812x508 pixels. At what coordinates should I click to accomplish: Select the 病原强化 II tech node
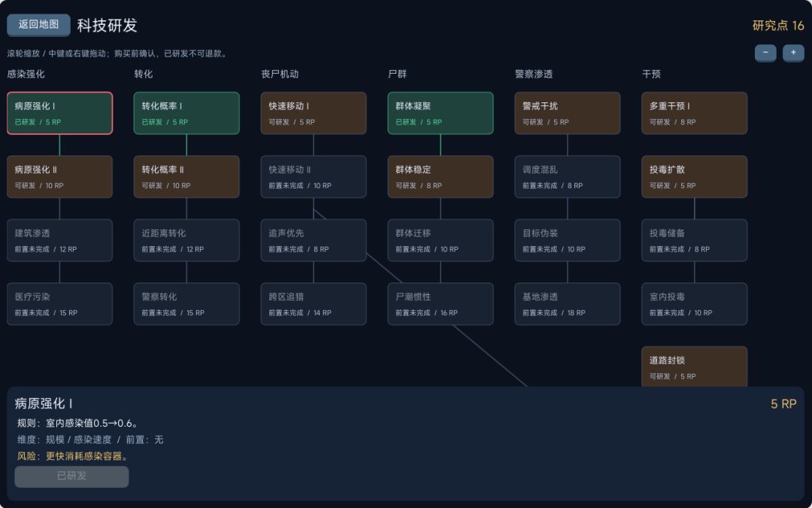click(59, 177)
